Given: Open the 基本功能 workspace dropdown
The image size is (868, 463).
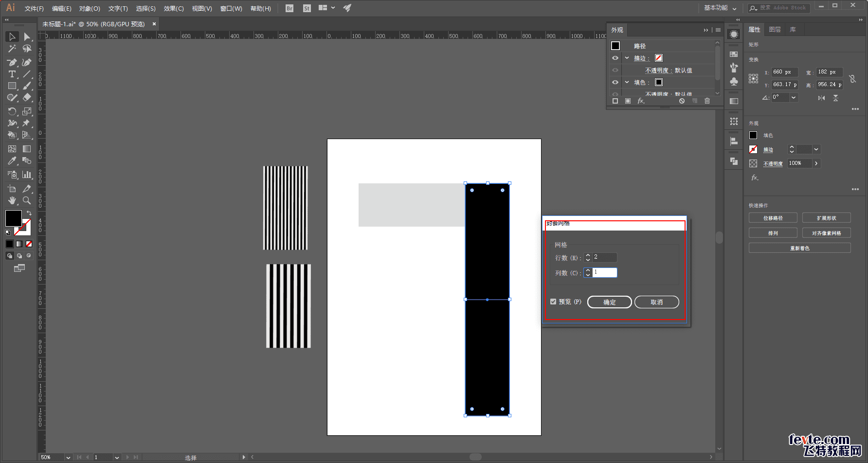Looking at the screenshot, I should pyautogui.click(x=720, y=8).
